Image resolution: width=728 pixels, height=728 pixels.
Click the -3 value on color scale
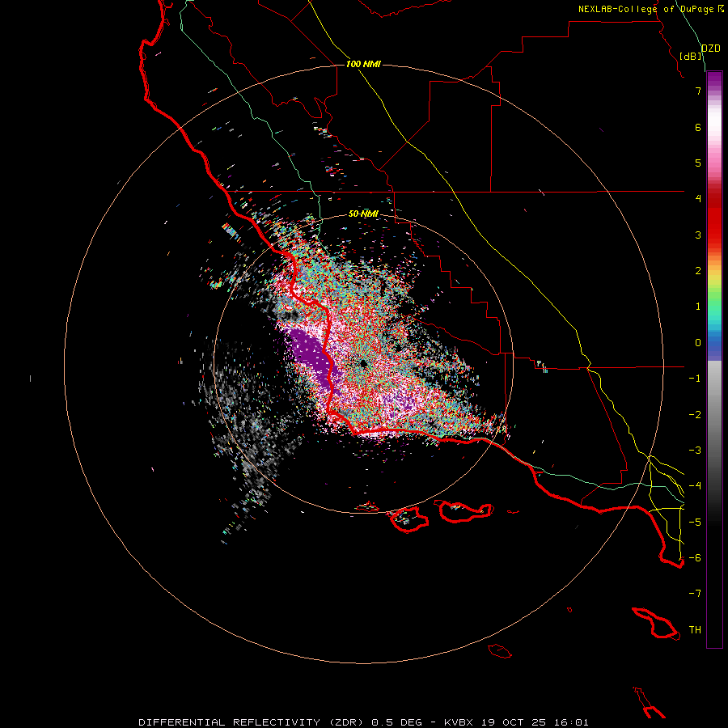695,451
